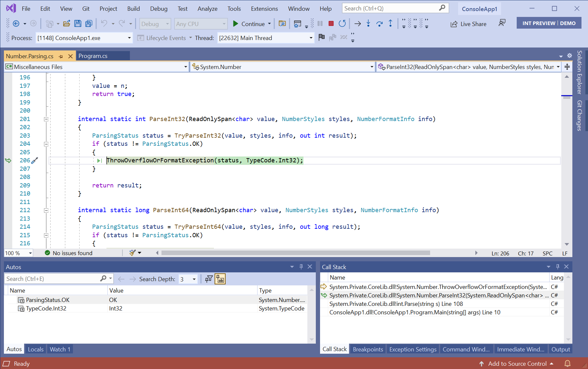Viewport: 588px width, 369px height.
Task: Collapse the ParseInt64 method at line 212
Action: tap(46, 210)
